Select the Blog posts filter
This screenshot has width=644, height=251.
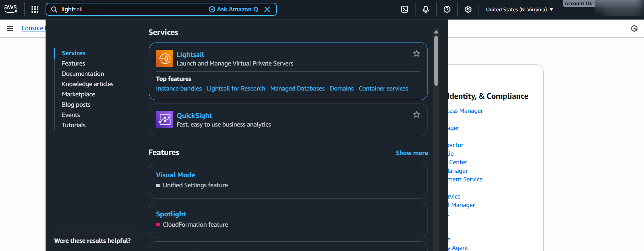pyautogui.click(x=76, y=105)
